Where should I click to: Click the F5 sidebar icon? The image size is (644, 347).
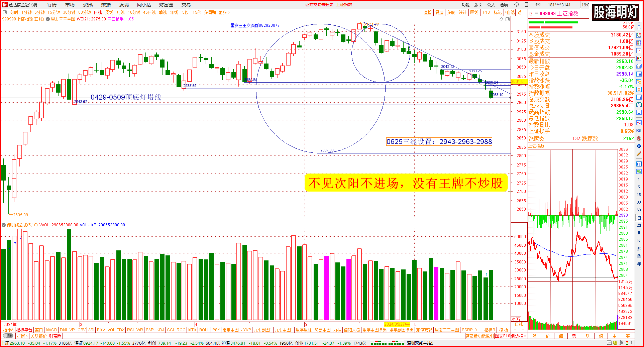coord(639,164)
